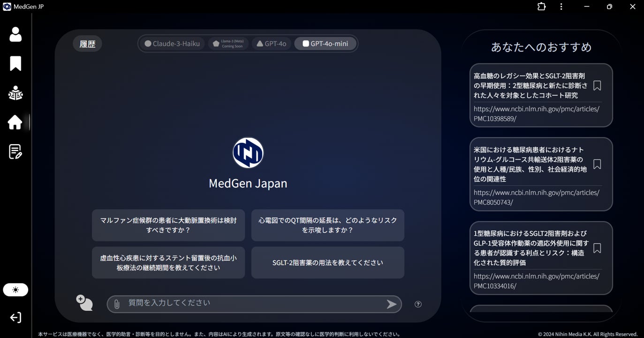The image size is (644, 338).
Task: Choose the 虚血性心疾患 stent question suggestion
Action: point(168,263)
